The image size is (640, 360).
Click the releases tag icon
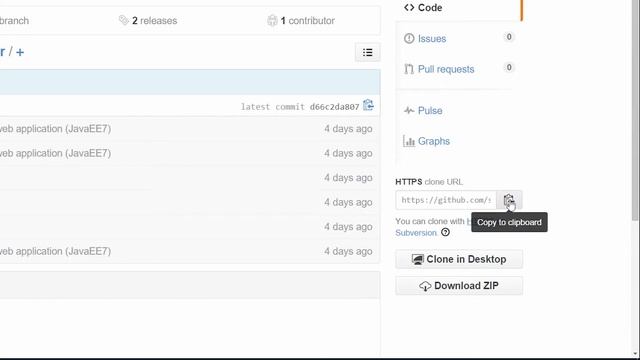(x=124, y=20)
